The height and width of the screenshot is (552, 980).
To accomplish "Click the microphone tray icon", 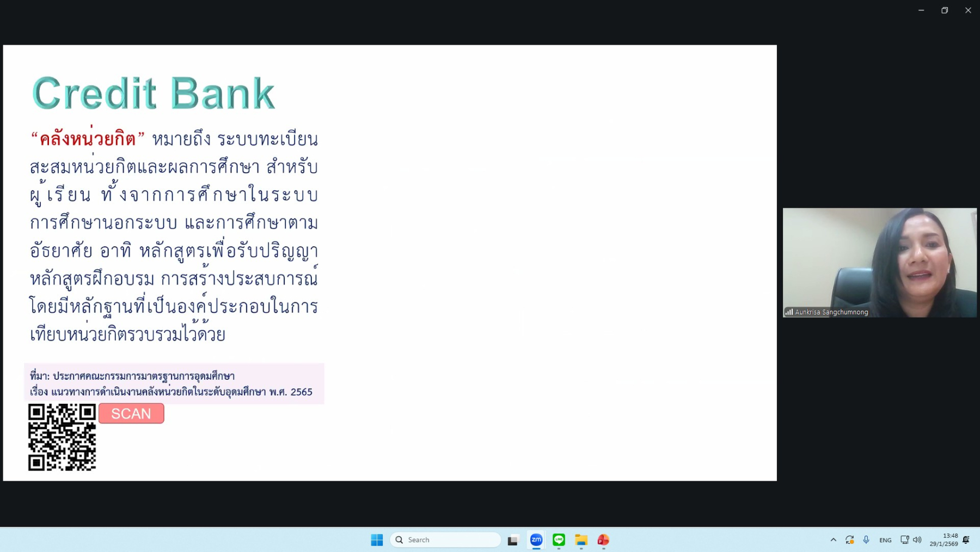I will (866, 540).
